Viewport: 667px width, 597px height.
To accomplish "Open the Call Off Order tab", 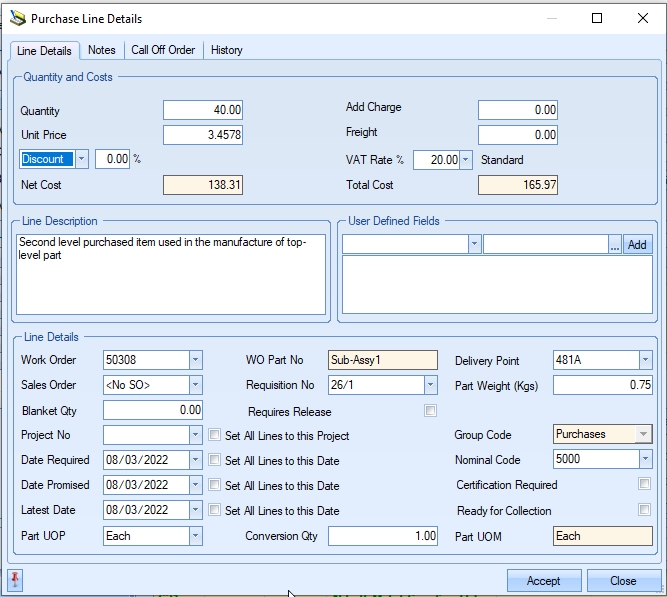I will coord(163,50).
